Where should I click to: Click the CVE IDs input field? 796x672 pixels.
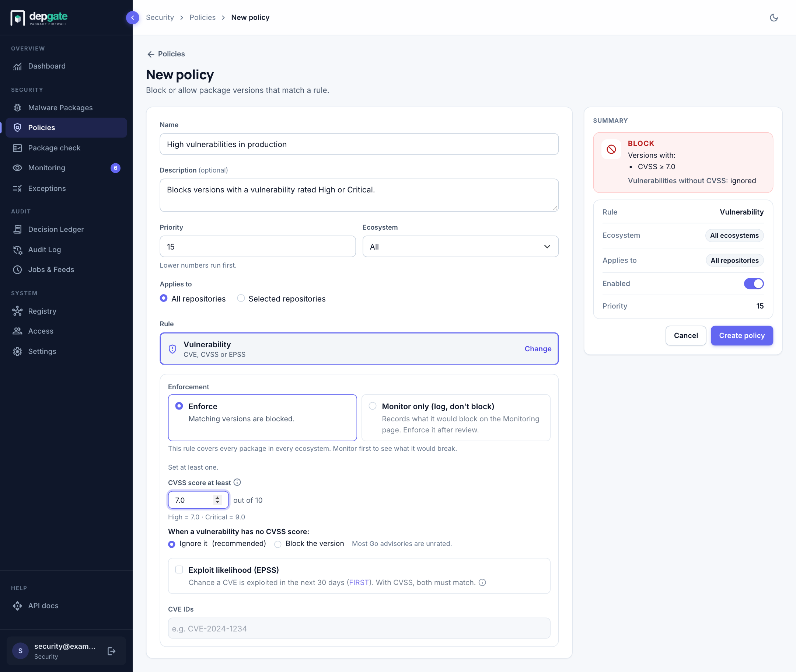pyautogui.click(x=359, y=629)
